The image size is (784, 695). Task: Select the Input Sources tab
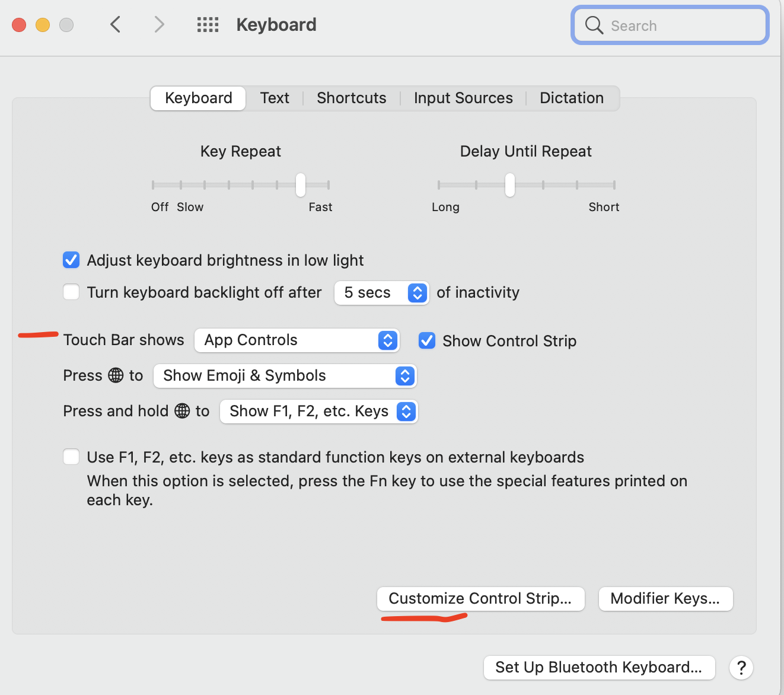coord(463,98)
